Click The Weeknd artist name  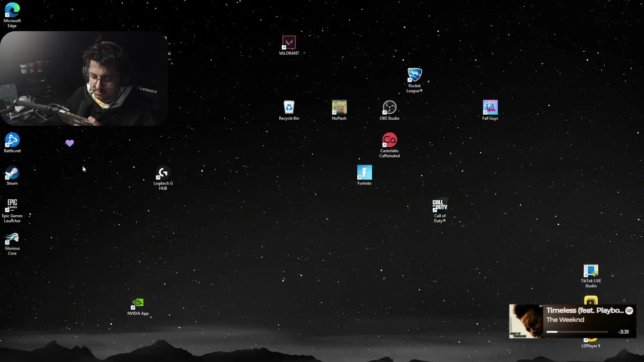point(565,320)
